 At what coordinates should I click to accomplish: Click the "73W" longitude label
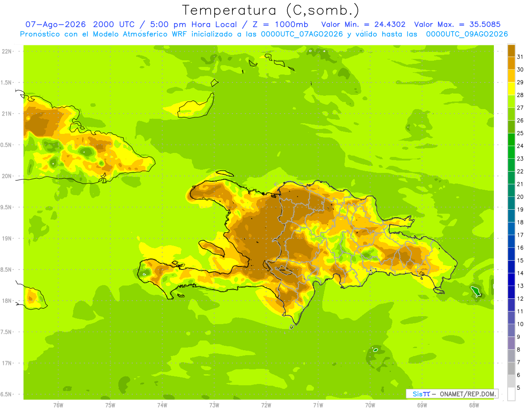[214, 405]
